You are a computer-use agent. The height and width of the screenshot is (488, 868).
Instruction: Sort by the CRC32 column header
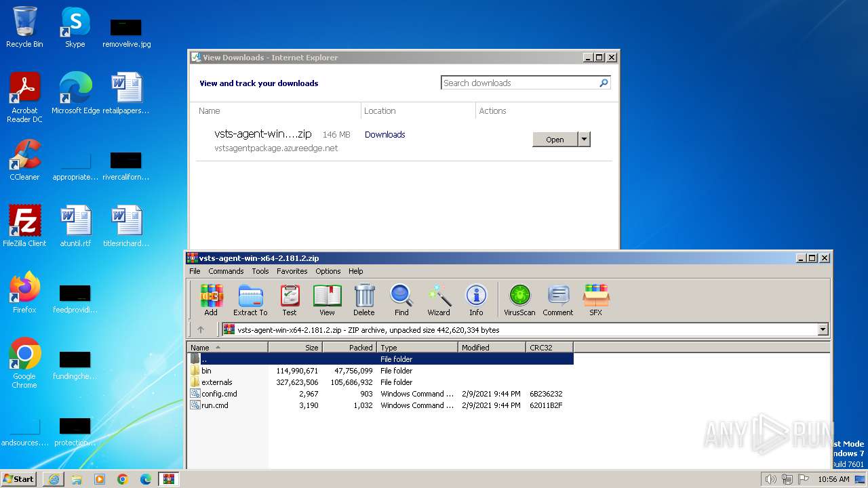point(550,347)
